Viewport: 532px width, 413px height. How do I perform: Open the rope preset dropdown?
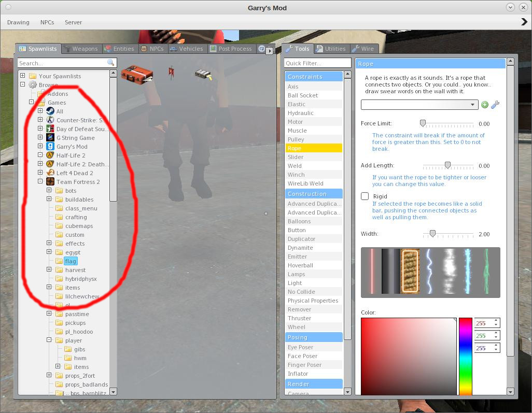point(419,105)
